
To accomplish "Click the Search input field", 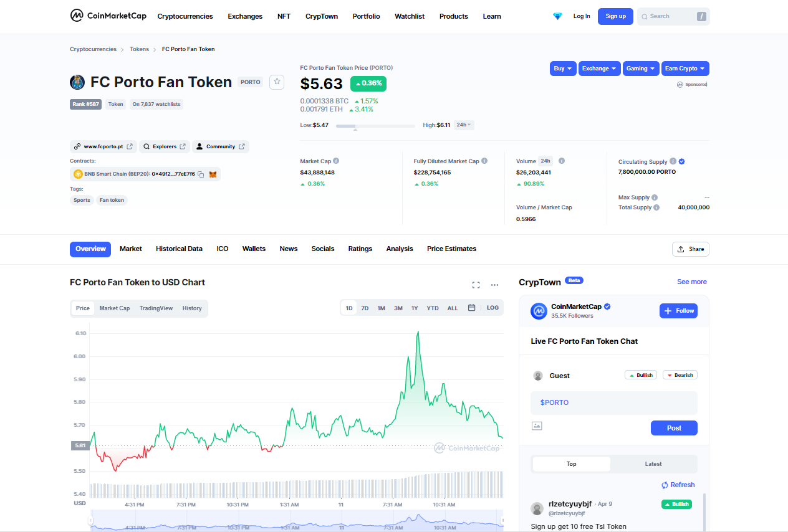I will tap(672, 16).
